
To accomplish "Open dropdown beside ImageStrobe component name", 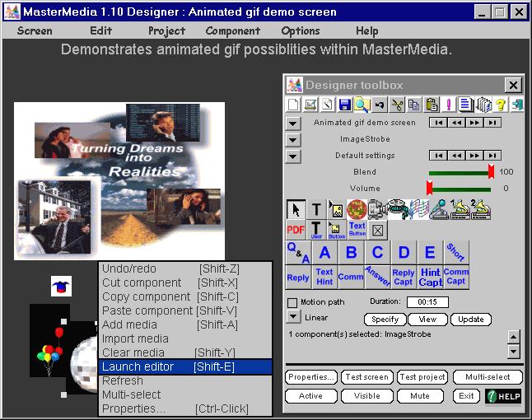I will tap(293, 139).
